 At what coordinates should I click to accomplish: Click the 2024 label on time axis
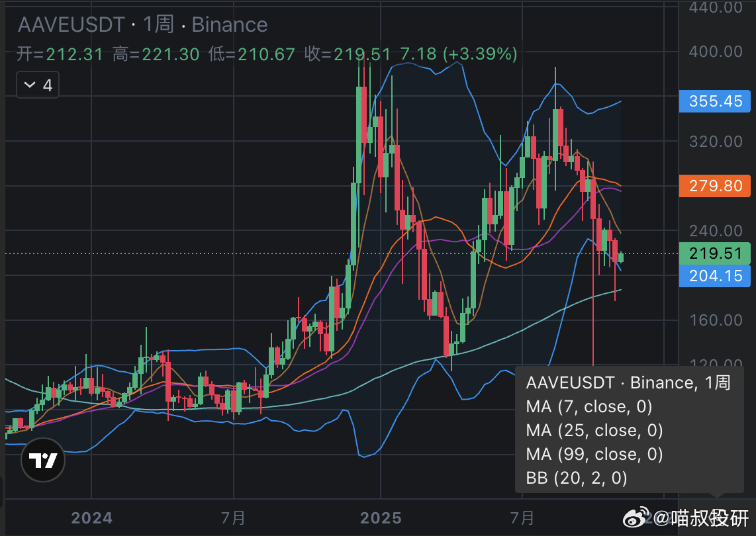(91, 518)
